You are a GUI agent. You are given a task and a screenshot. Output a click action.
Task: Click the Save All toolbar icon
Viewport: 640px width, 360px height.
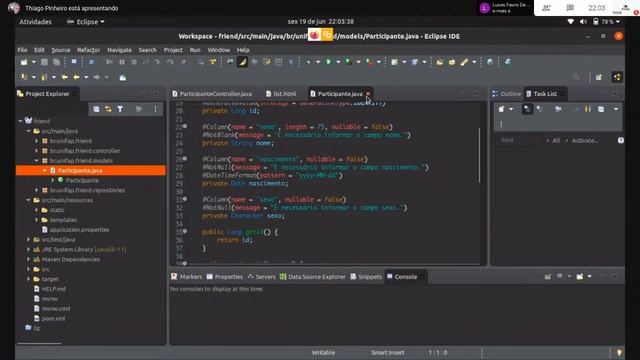point(56,62)
